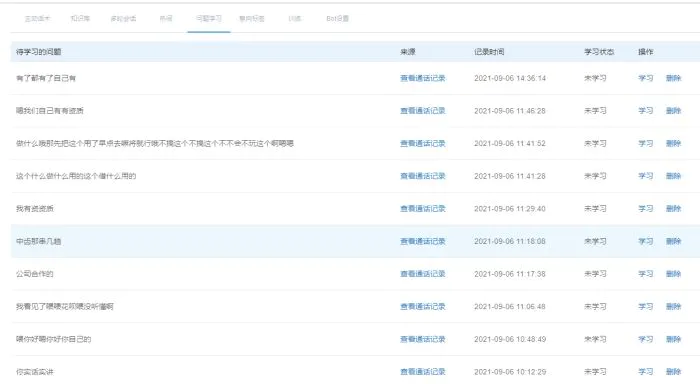Click the 未学习 status in the 11:06:48 row
Viewport: 700px width, 384px height.
596,306
